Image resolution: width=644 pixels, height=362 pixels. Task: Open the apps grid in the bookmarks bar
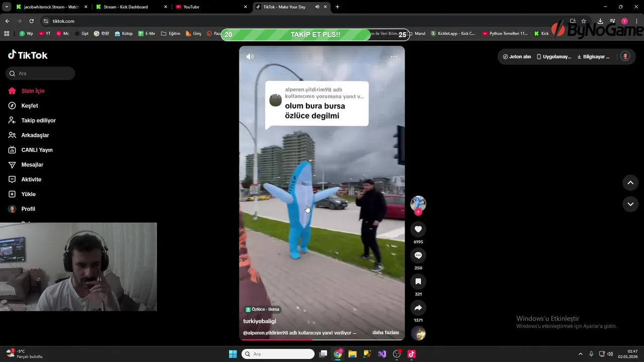tap(7, 34)
